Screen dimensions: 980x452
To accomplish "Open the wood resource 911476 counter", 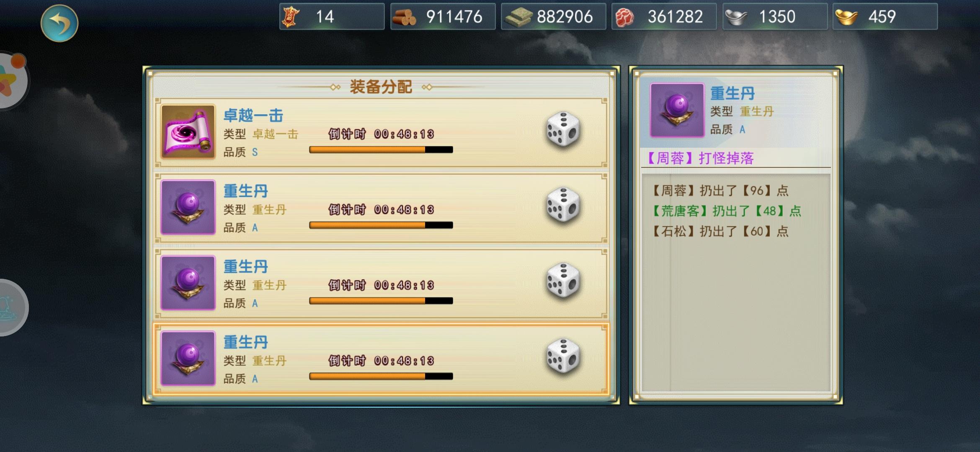I will (x=443, y=17).
